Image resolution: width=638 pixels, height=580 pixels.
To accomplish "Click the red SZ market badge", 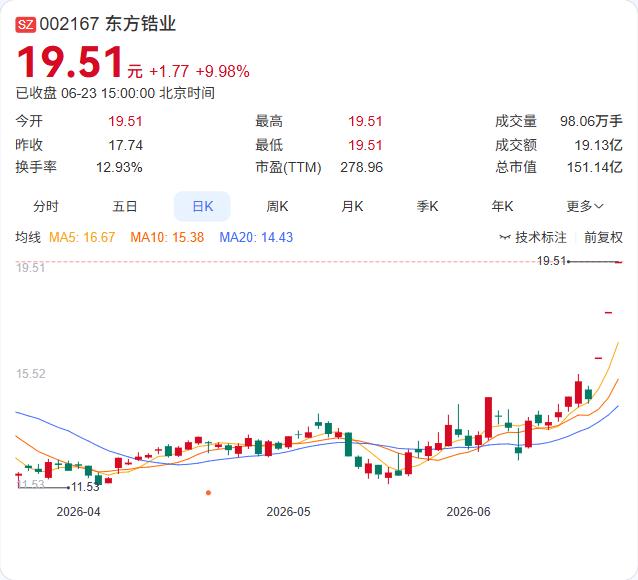I will (x=26, y=24).
